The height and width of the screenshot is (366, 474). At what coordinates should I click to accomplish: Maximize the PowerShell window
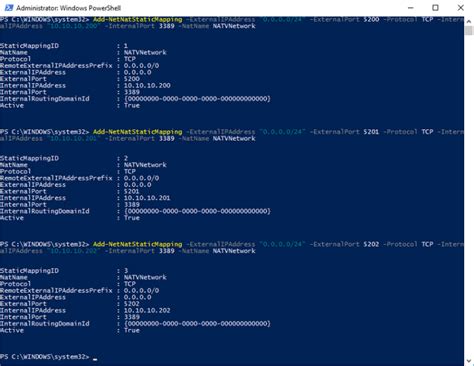[x=435, y=8]
